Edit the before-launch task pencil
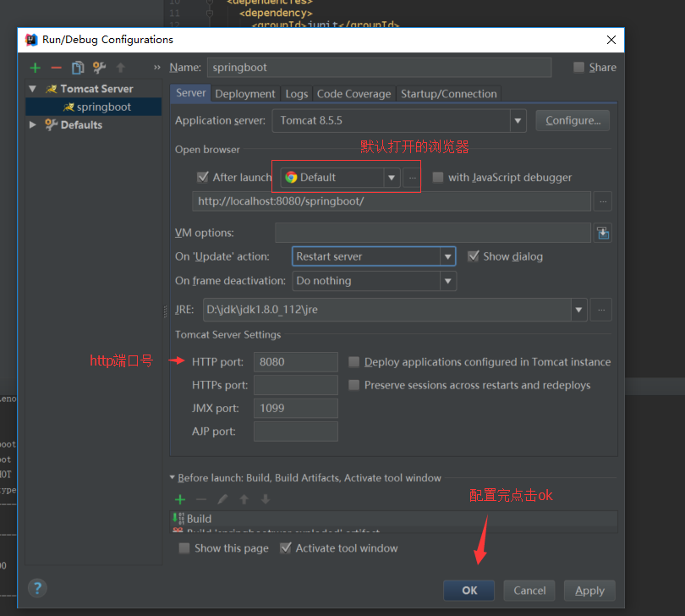The image size is (685, 616). coord(222,499)
